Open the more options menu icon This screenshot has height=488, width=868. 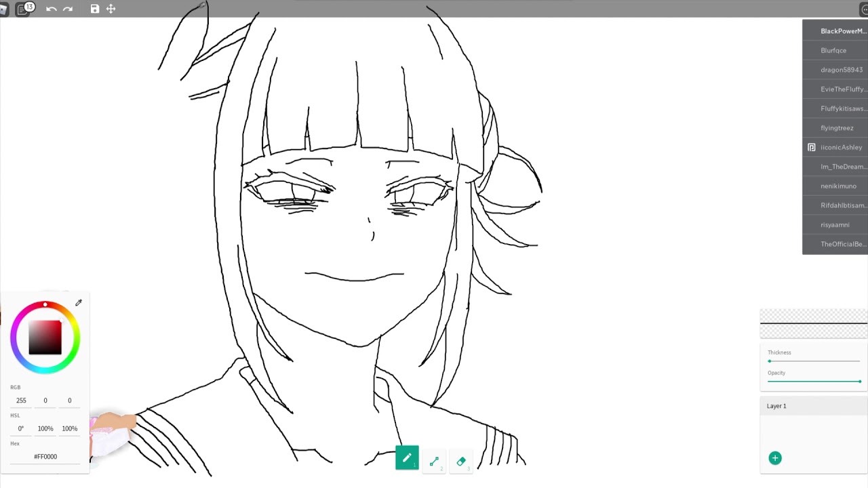864,9
